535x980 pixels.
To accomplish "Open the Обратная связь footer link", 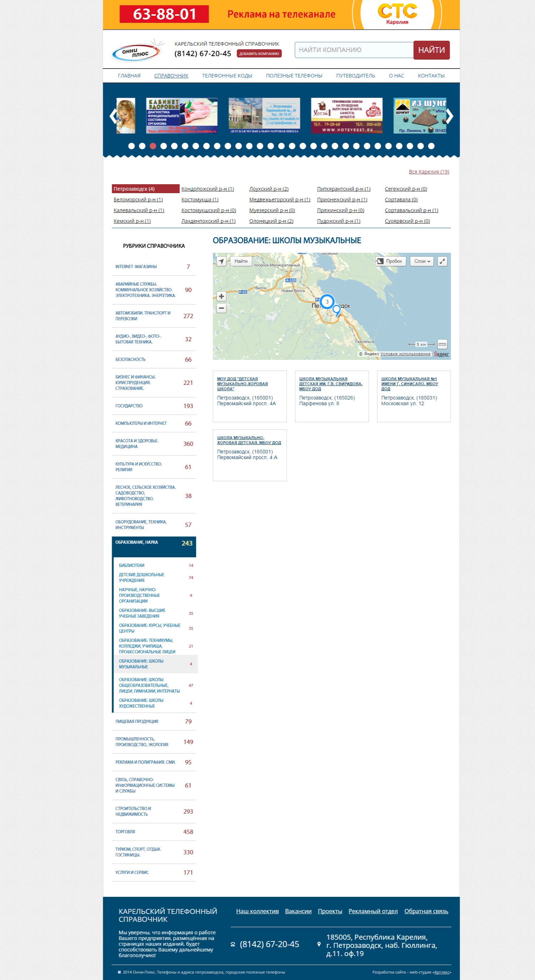I will pos(426,911).
